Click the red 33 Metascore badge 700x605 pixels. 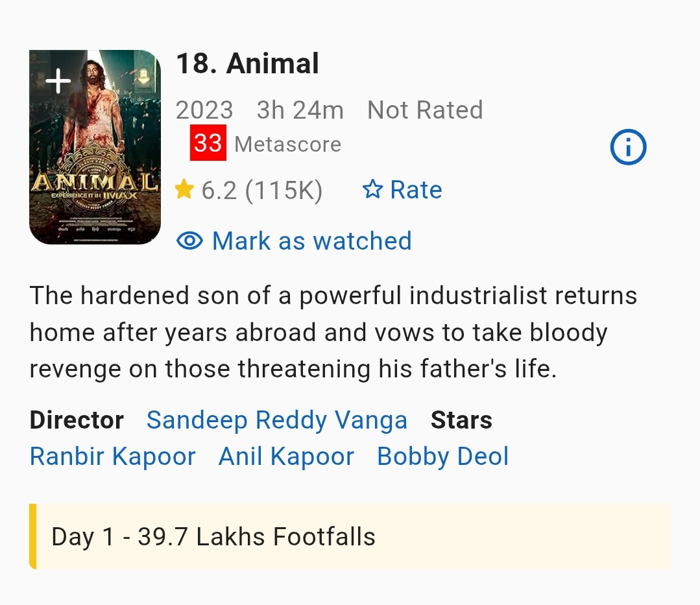(208, 143)
